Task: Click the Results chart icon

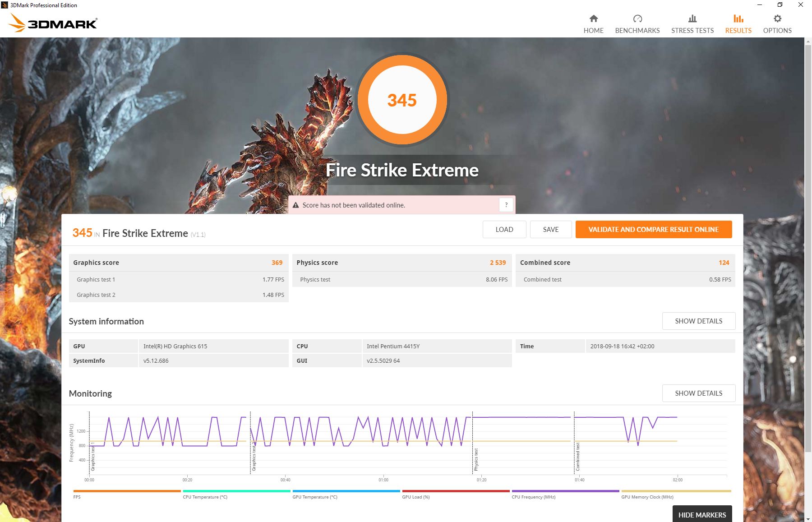Action: tap(738, 18)
